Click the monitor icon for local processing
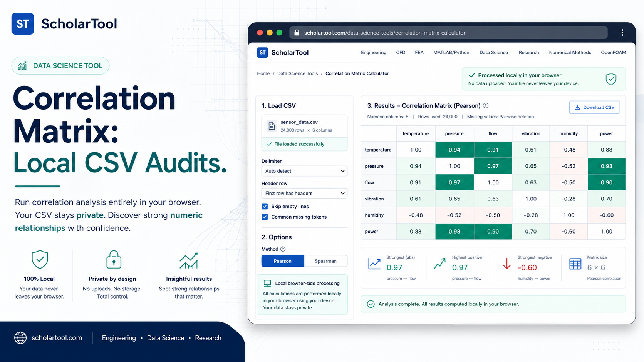Viewport: 644px width, 362px height. pyautogui.click(x=267, y=284)
